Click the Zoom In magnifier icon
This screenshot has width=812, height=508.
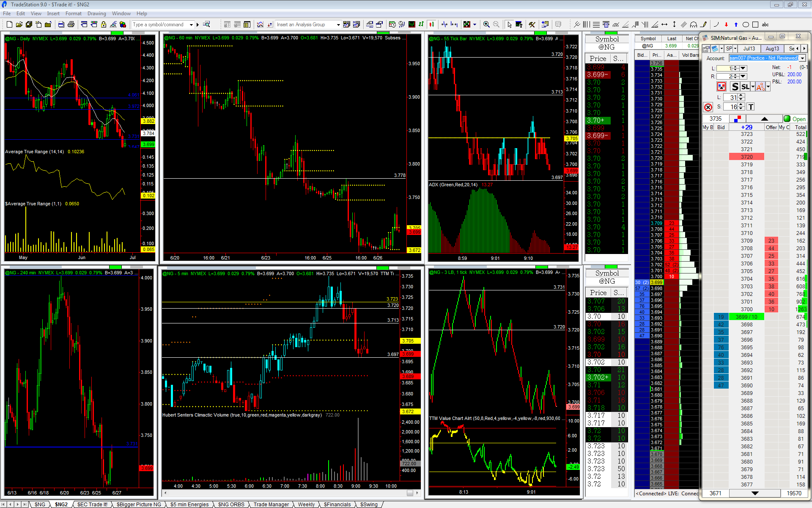click(x=486, y=25)
